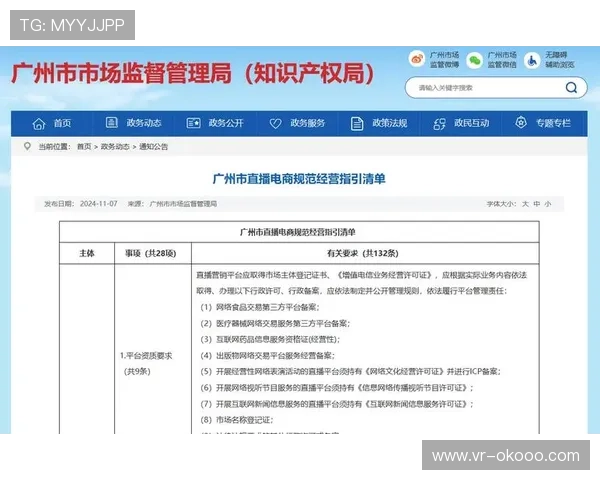This screenshot has width=600, height=480.
Task: Click the home icon beside 首页
Action: coord(39,124)
